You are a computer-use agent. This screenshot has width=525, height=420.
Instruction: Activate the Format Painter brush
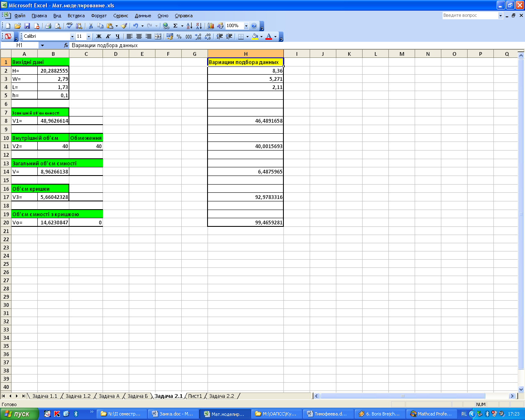tap(124, 26)
